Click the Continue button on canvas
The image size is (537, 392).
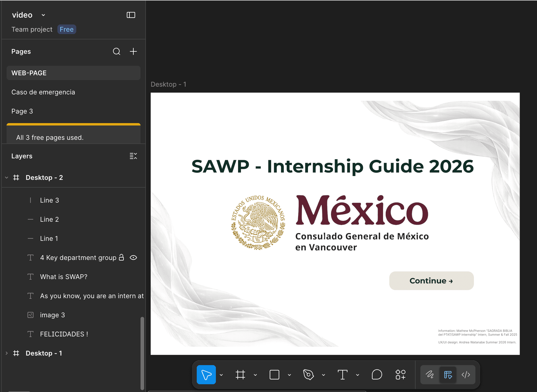point(431,281)
